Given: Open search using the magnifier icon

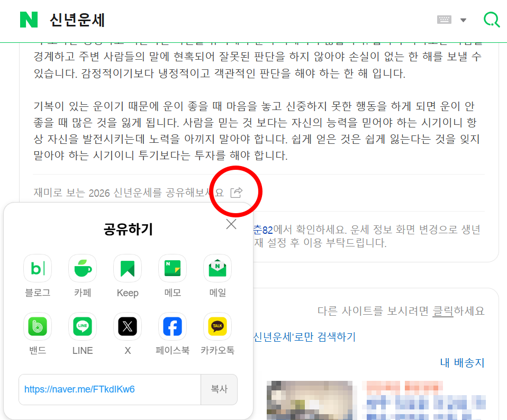Looking at the screenshot, I should pyautogui.click(x=492, y=19).
